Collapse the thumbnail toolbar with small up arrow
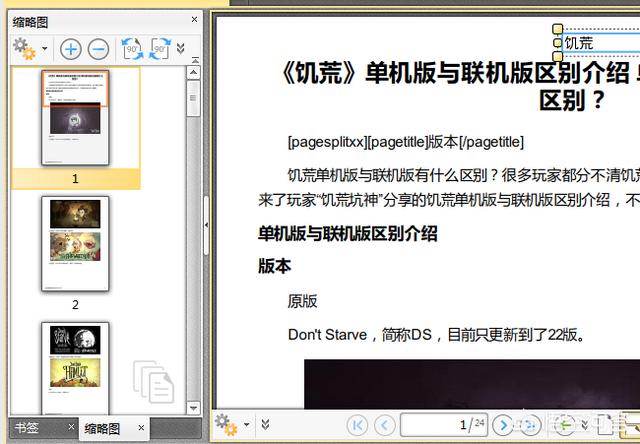The width and height of the screenshot is (640, 444). [x=196, y=60]
